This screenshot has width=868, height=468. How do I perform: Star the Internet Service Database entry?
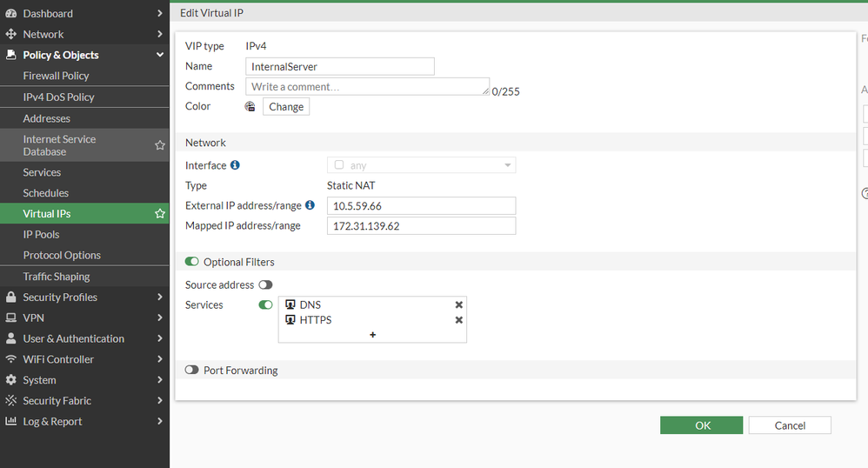coord(159,145)
